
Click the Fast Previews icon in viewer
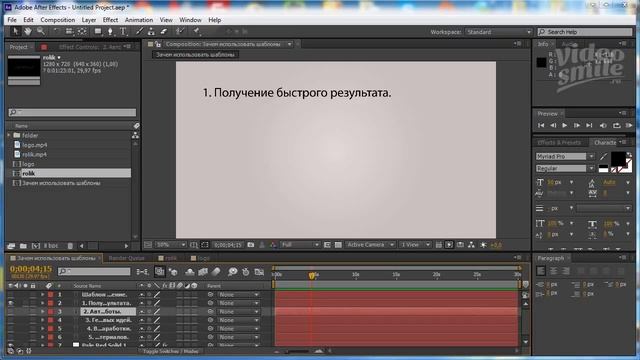(x=449, y=245)
